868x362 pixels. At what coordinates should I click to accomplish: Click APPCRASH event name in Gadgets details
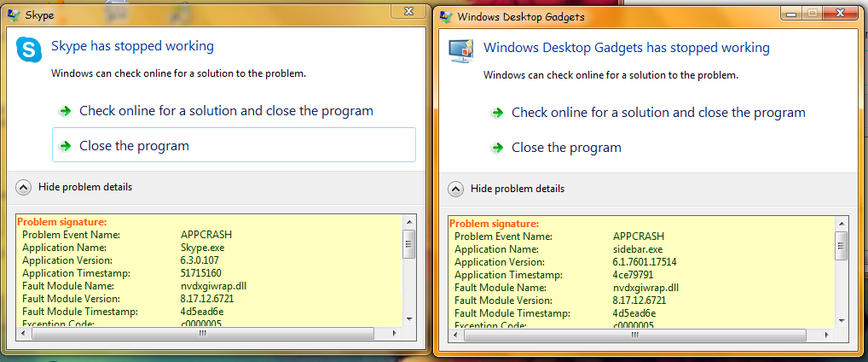pos(639,236)
